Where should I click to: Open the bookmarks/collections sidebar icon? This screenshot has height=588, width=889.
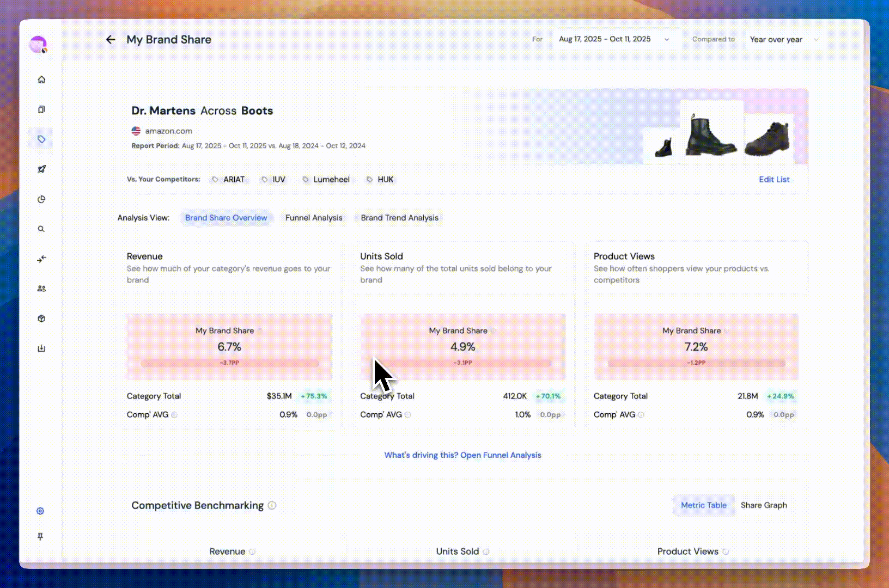click(x=41, y=109)
